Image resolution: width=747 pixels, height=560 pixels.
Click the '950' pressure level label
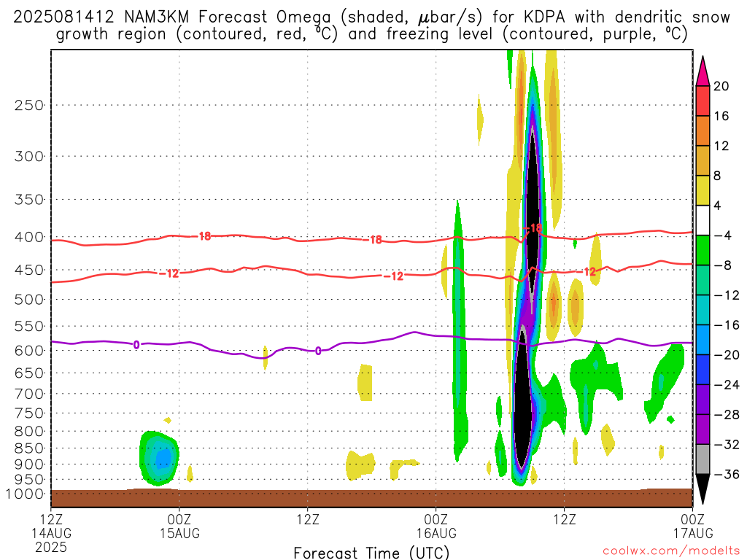(28, 480)
